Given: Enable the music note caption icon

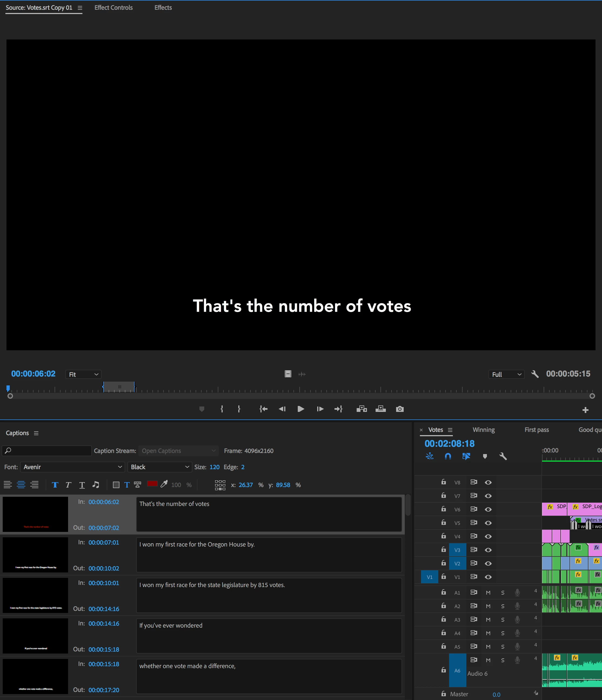Looking at the screenshot, I should [x=96, y=485].
